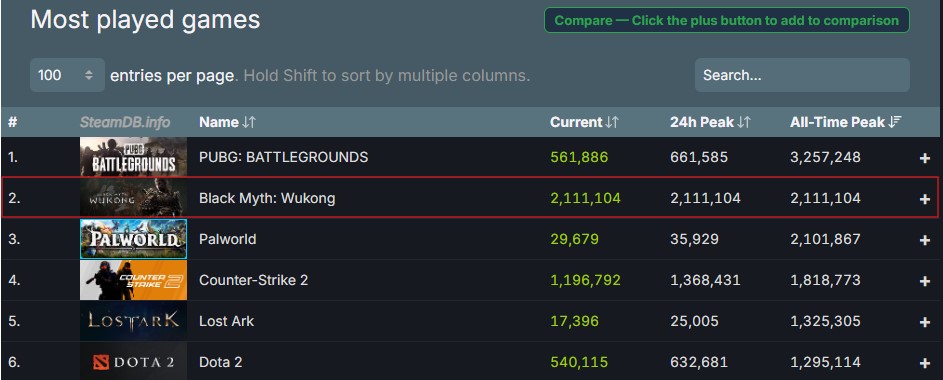Sort by All-Time Peak column
The height and width of the screenshot is (380, 943).
click(x=845, y=122)
